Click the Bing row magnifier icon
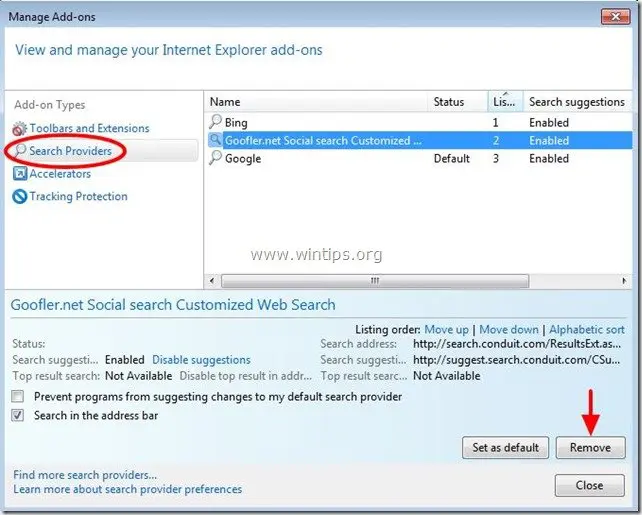This screenshot has width=642, height=515. (x=215, y=122)
